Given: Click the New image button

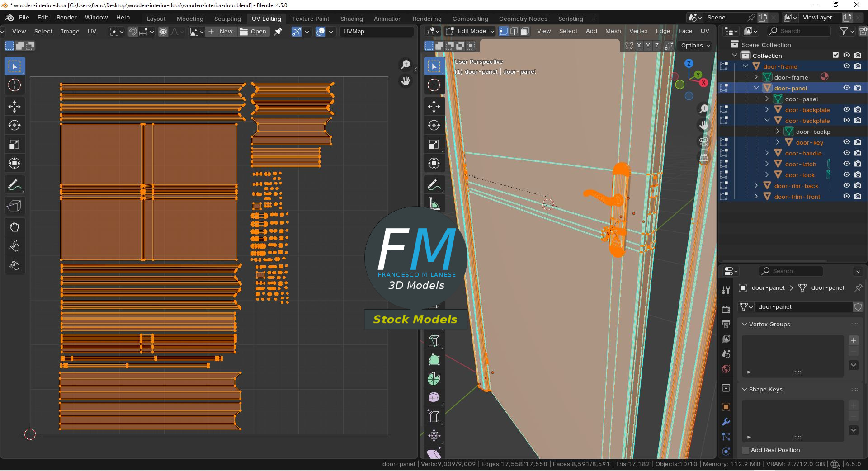Looking at the screenshot, I should [x=221, y=32].
